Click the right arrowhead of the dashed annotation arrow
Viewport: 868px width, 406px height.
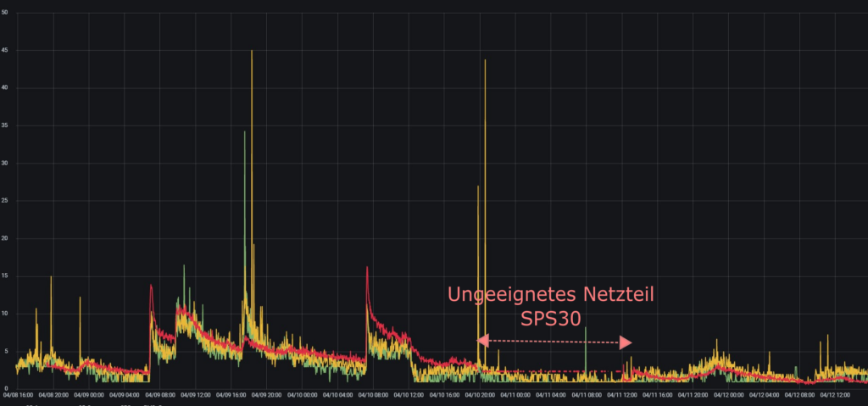click(x=626, y=342)
